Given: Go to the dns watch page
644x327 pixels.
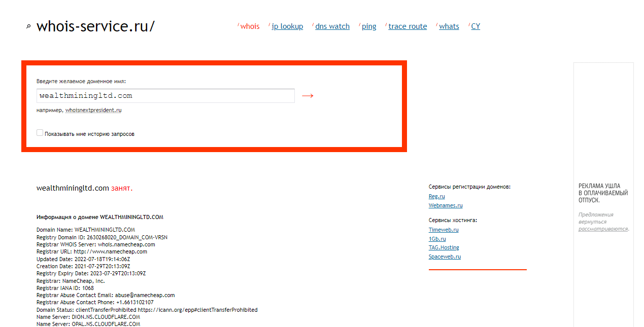Looking at the screenshot, I should tap(332, 26).
